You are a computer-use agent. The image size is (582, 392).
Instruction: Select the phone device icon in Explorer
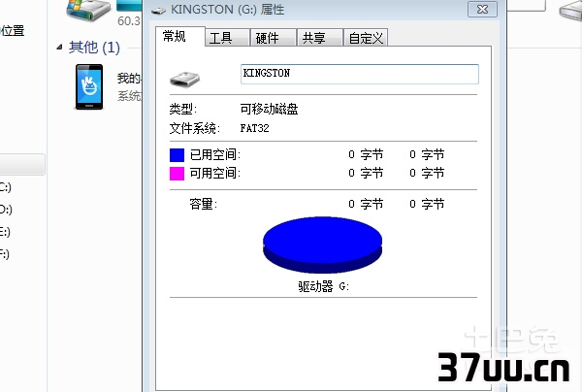coord(89,87)
